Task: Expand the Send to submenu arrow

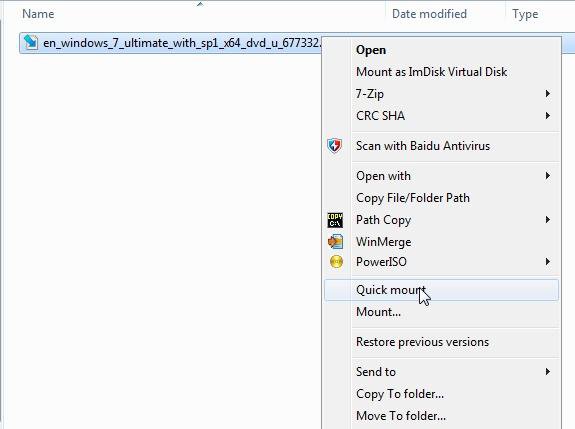Action: [x=547, y=371]
